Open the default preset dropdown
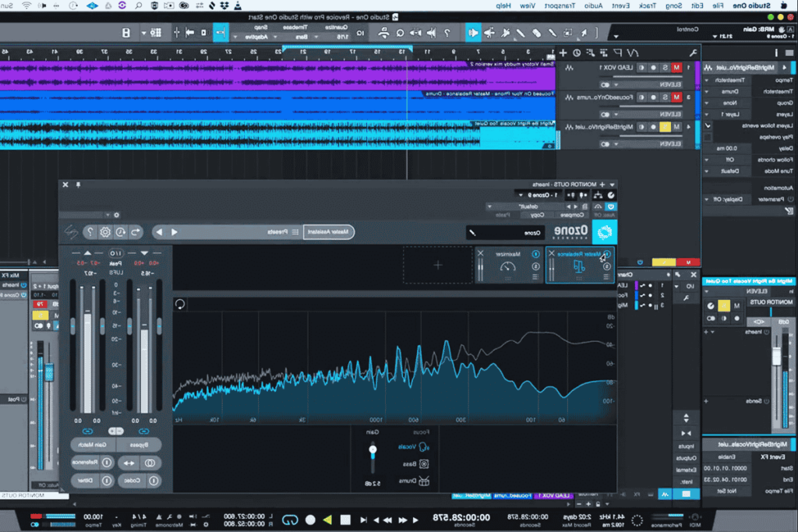The image size is (798, 532). pos(526,206)
